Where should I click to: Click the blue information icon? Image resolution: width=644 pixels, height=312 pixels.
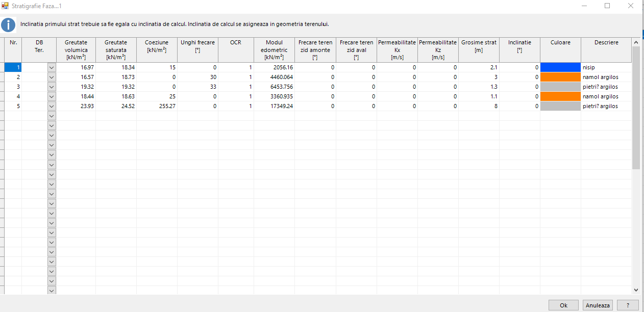click(8, 25)
